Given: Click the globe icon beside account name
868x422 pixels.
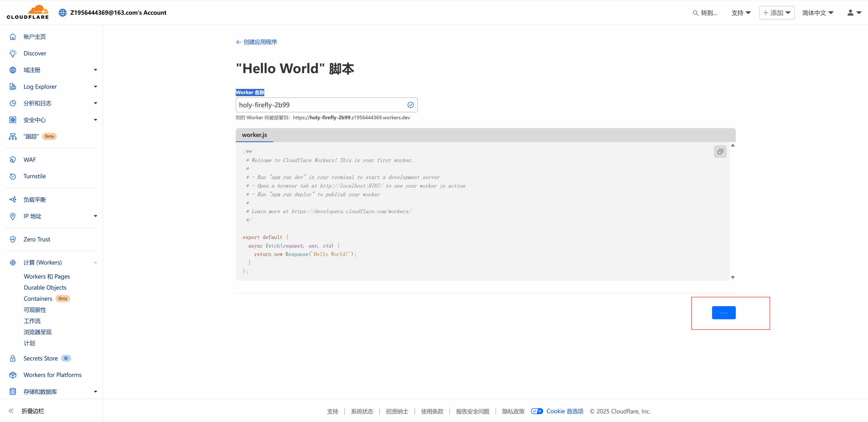Looking at the screenshot, I should (62, 12).
